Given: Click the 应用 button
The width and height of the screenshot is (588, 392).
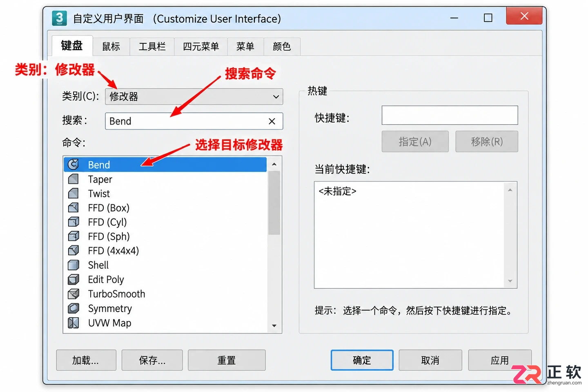Looking at the screenshot, I should tap(499, 360).
